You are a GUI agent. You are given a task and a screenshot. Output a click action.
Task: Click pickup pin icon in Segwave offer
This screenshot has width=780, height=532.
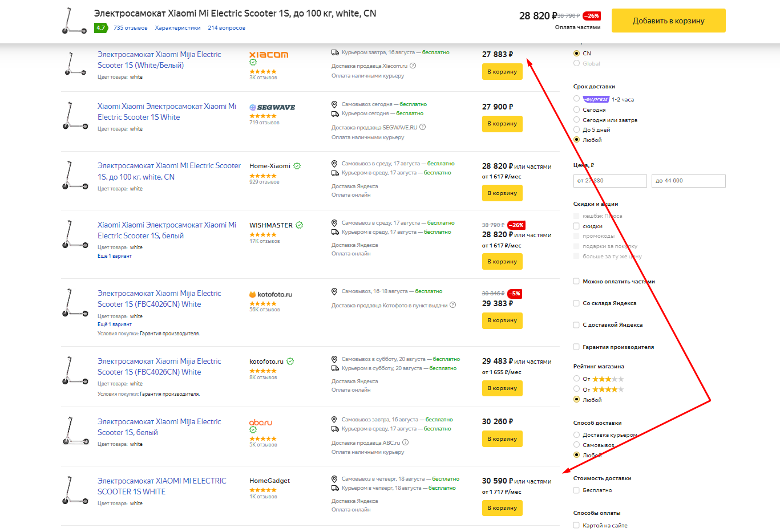tap(334, 104)
